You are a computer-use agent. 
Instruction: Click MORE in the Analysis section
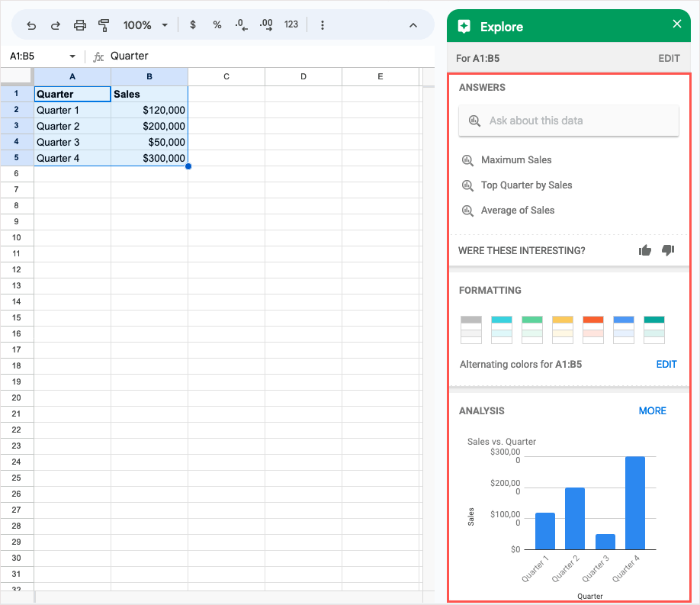pos(652,410)
